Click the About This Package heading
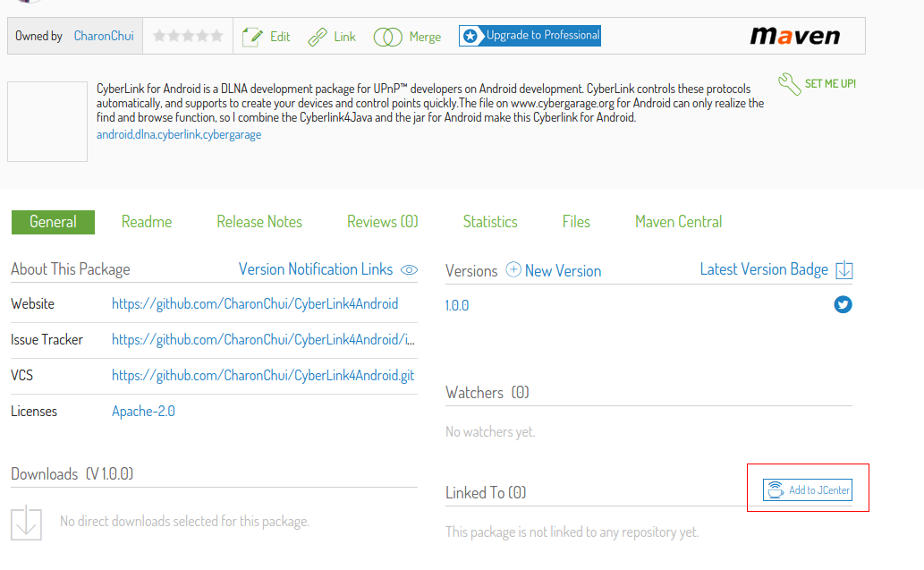The height and width of the screenshot is (570, 924). coord(70,269)
